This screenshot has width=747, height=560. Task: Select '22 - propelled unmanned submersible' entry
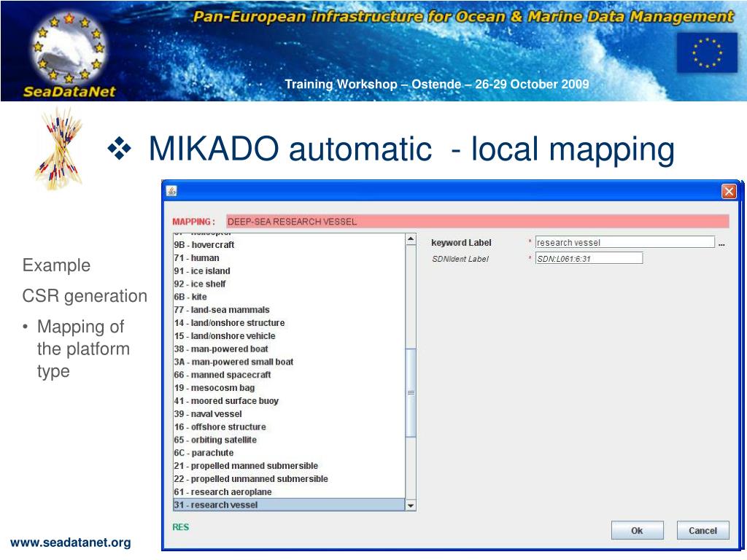tap(289, 478)
